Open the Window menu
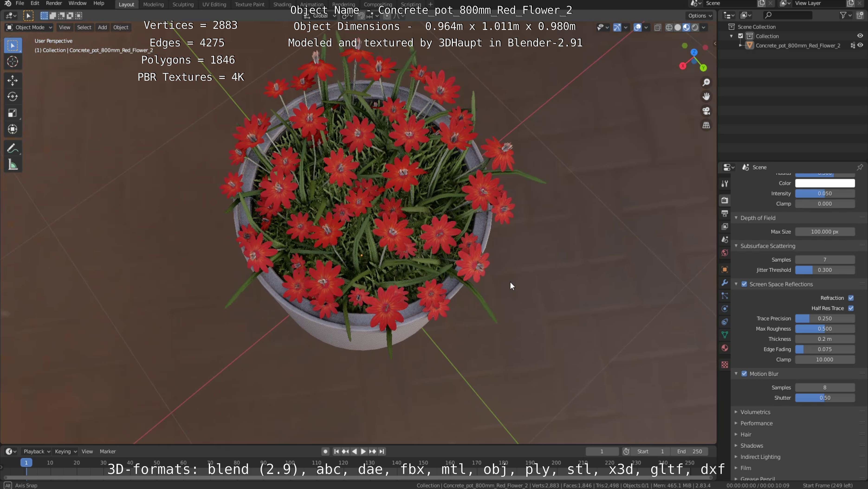The image size is (868, 489). [x=78, y=3]
